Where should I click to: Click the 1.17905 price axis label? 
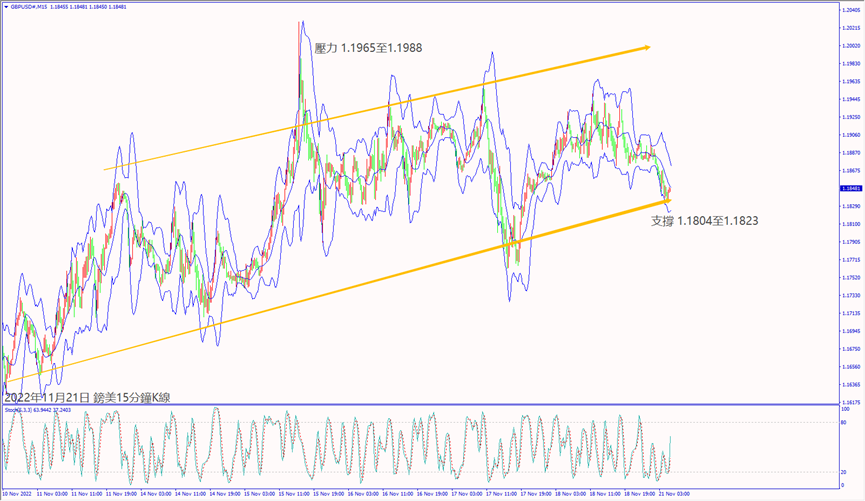[x=849, y=242]
